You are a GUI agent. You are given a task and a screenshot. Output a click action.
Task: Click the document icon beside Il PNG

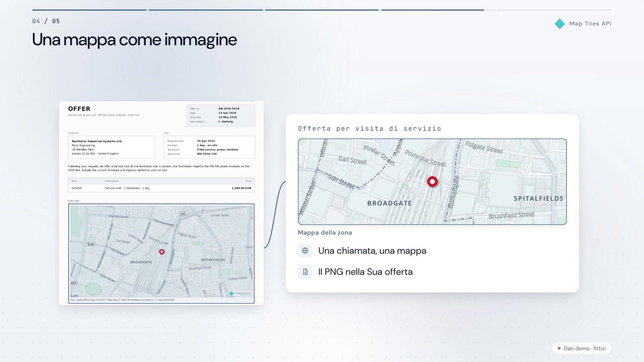[x=305, y=272]
